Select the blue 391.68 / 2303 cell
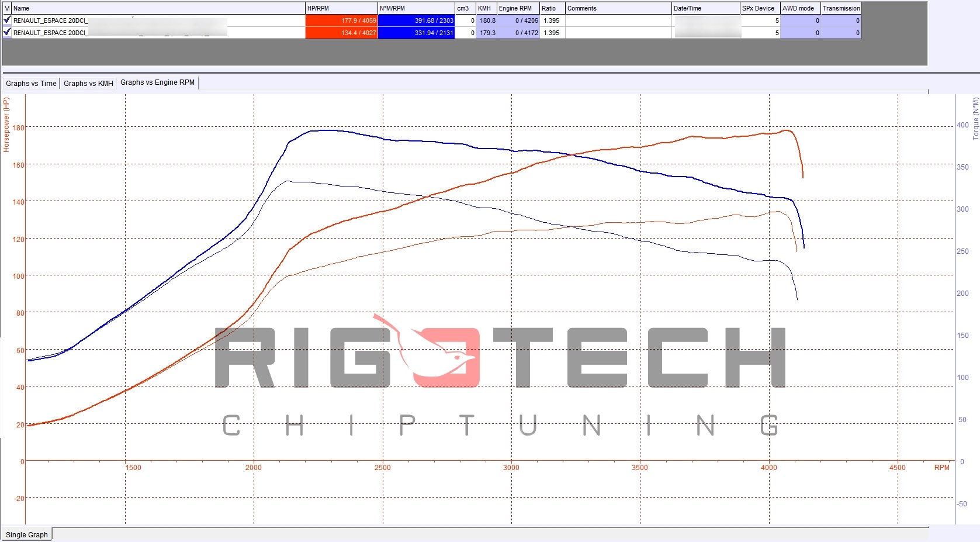 click(x=416, y=20)
